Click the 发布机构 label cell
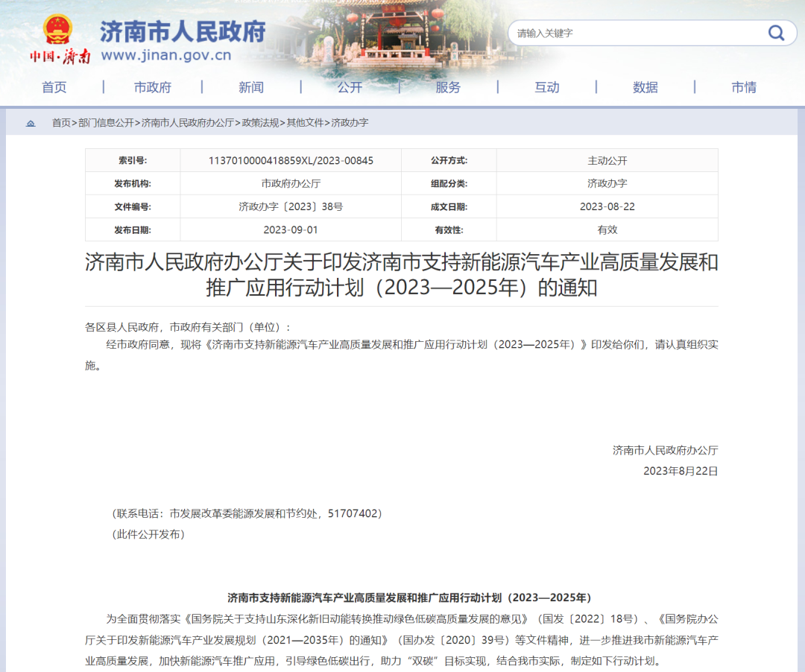 point(133,184)
